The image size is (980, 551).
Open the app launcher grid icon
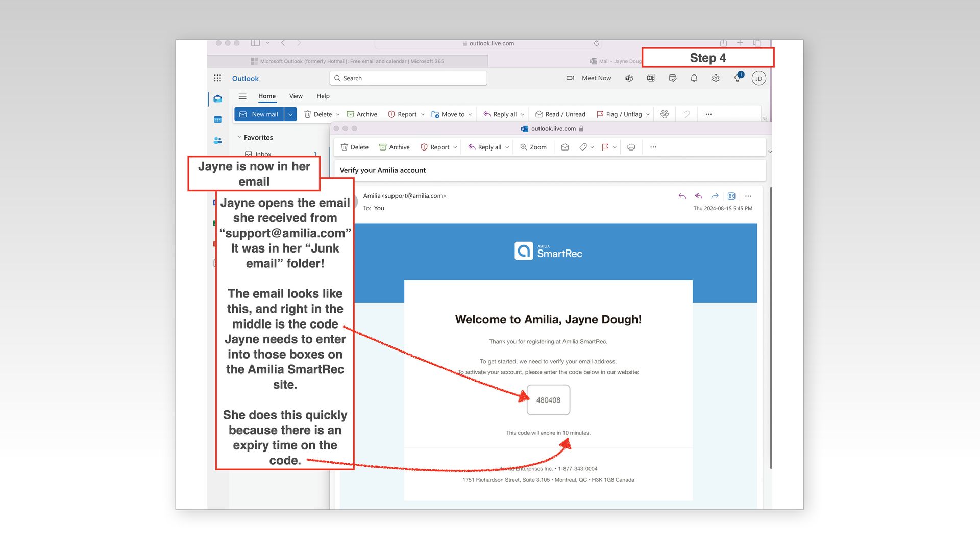point(217,78)
